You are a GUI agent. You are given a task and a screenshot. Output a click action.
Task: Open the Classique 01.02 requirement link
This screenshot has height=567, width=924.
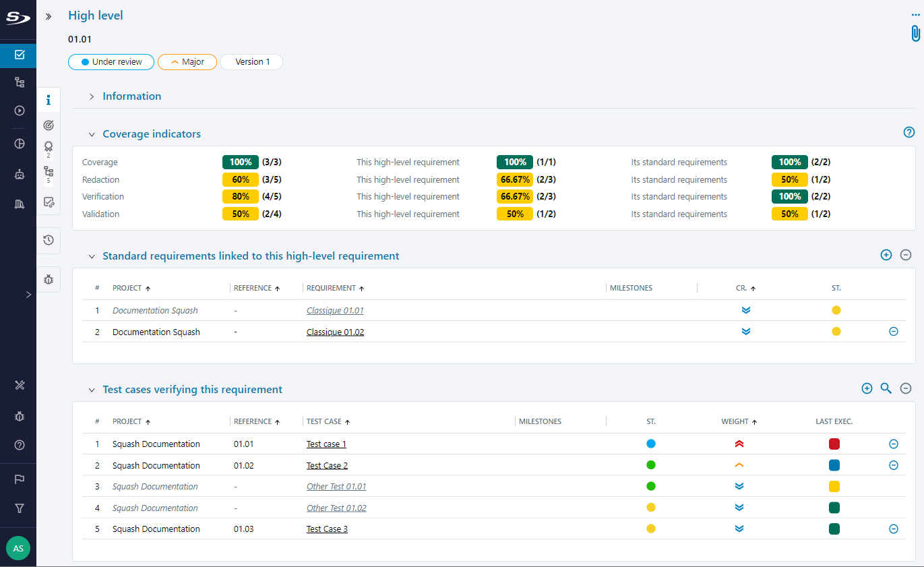pyautogui.click(x=335, y=332)
